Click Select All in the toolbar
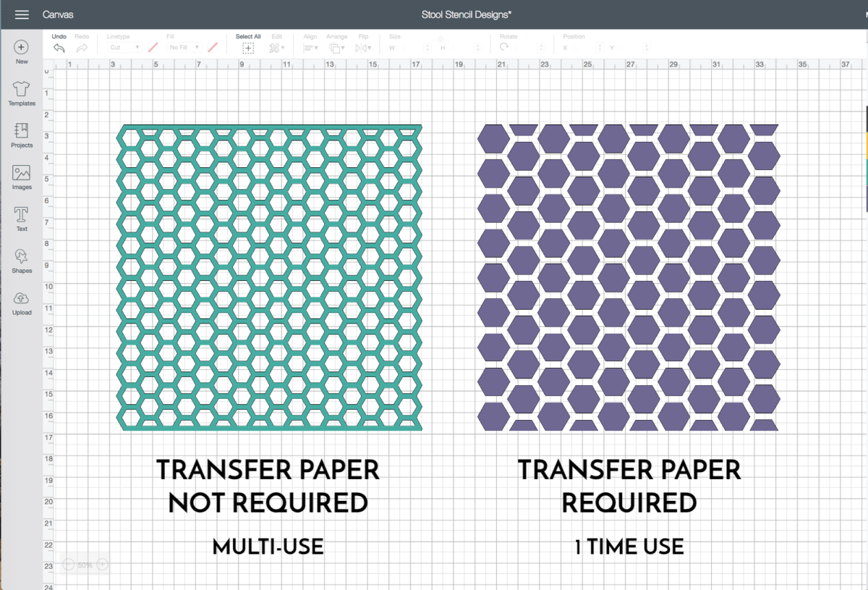Viewport: 868px width, 590px height. coord(248,46)
